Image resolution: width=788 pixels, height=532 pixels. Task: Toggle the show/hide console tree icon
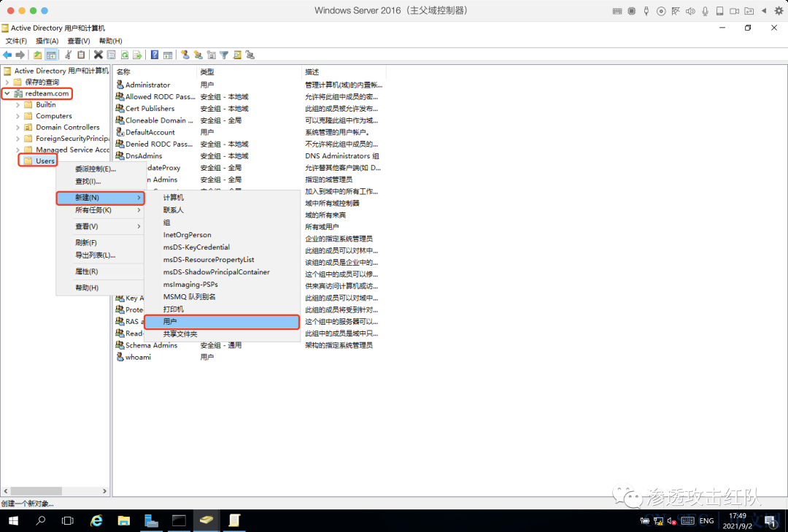pyautogui.click(x=51, y=55)
